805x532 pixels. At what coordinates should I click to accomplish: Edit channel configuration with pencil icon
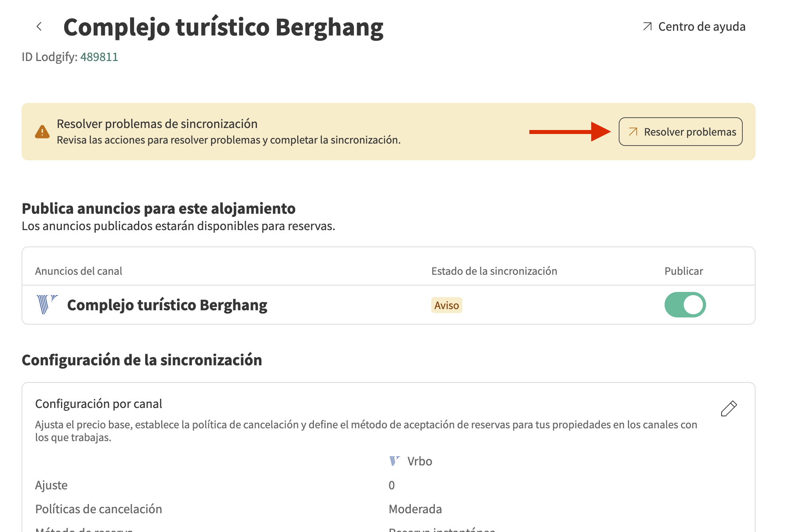(728, 409)
